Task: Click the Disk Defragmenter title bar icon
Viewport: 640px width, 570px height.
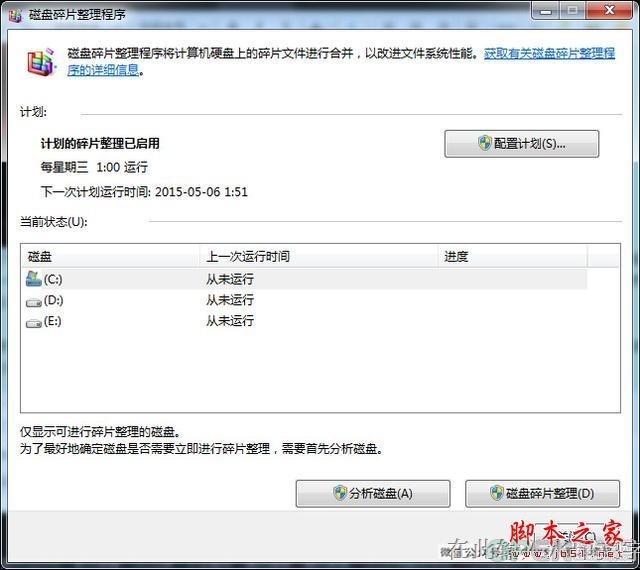Action: 15,15
